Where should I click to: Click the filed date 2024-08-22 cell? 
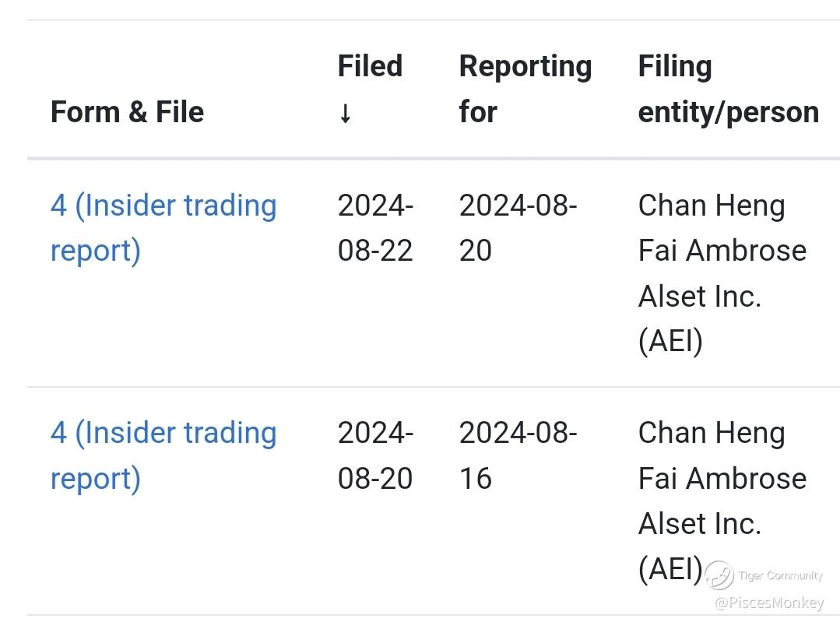375,227
